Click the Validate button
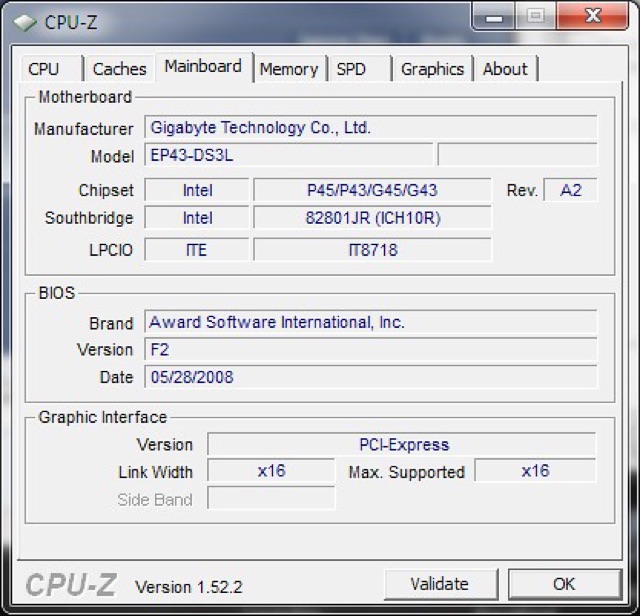This screenshot has height=616, width=640. [x=441, y=584]
